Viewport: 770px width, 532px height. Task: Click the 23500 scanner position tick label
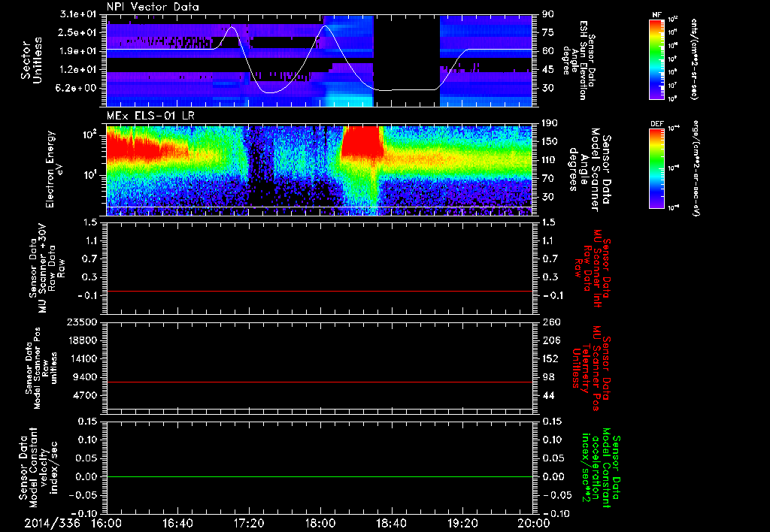pos(83,322)
